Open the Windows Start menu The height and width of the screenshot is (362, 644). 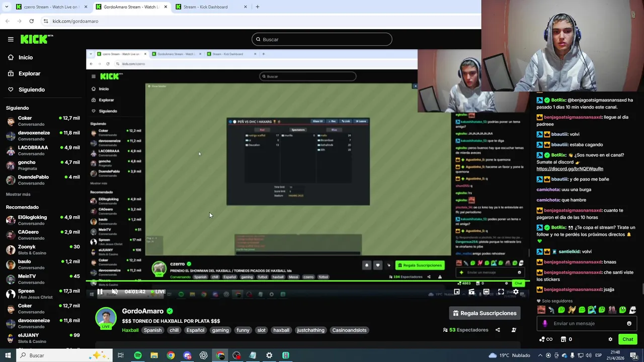coord(8,355)
